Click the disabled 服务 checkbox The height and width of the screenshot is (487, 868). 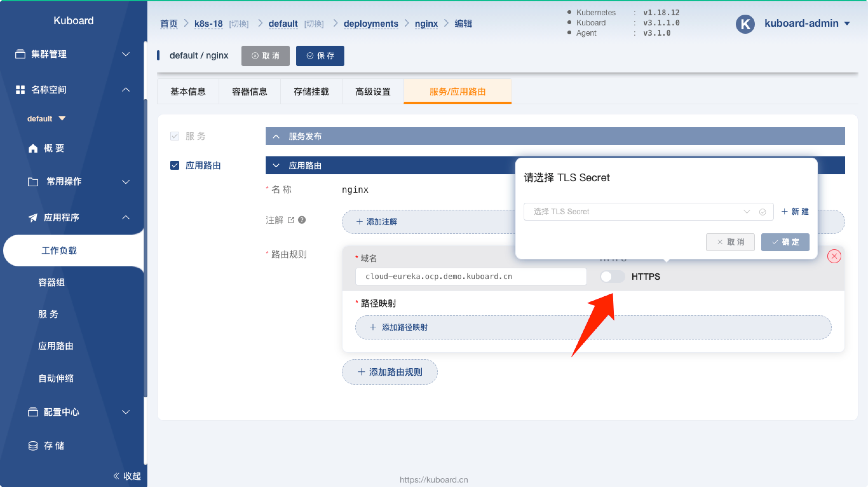point(174,136)
